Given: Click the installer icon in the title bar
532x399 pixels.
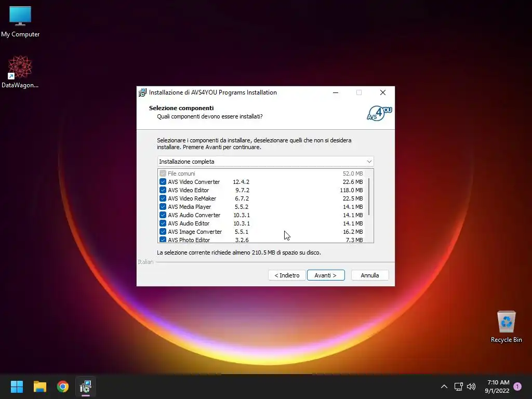Looking at the screenshot, I should coord(142,92).
